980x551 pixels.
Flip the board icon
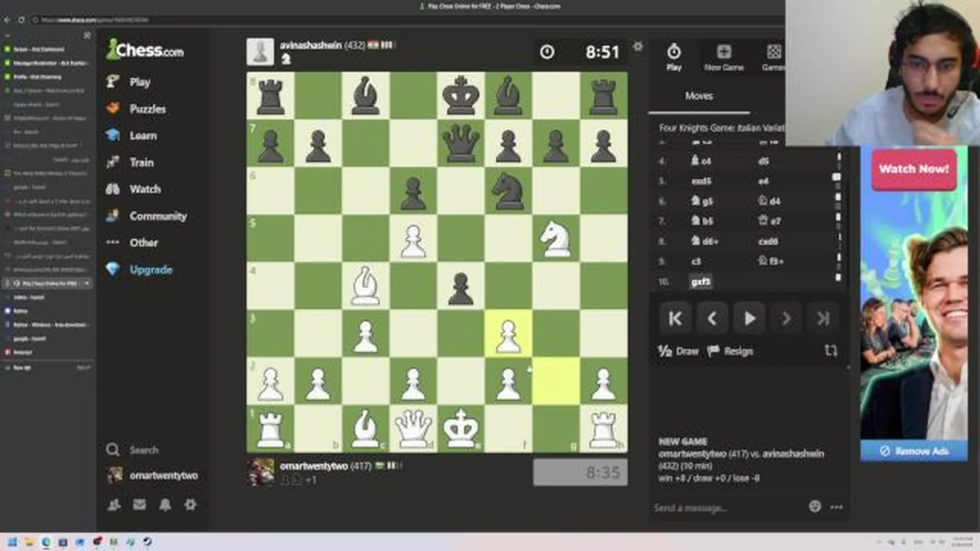(831, 350)
